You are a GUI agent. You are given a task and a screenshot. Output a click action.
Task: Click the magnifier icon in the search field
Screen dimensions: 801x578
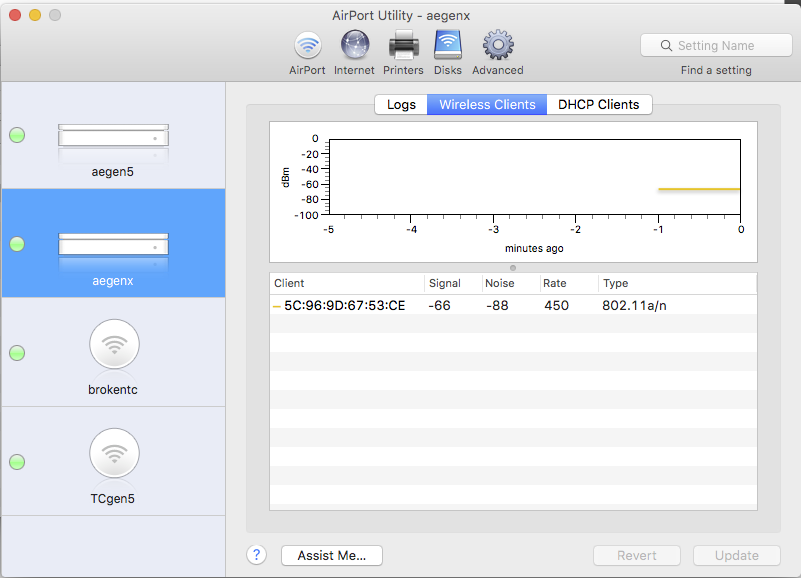pyautogui.click(x=666, y=45)
